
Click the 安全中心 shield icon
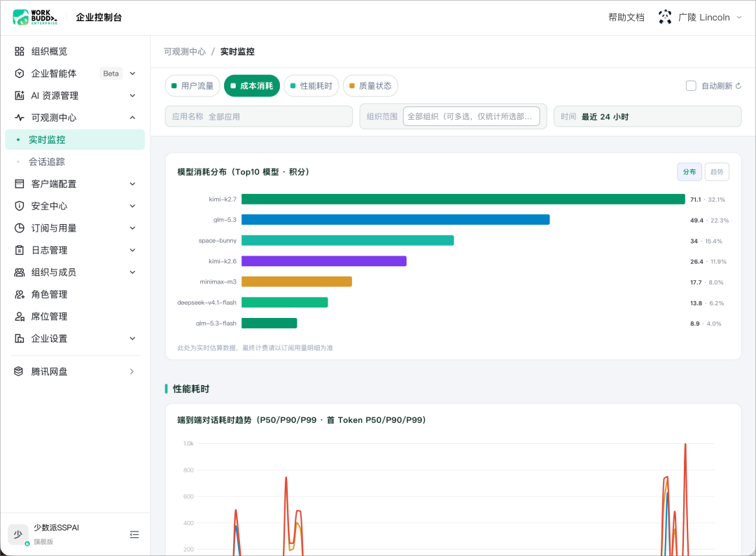click(20, 206)
